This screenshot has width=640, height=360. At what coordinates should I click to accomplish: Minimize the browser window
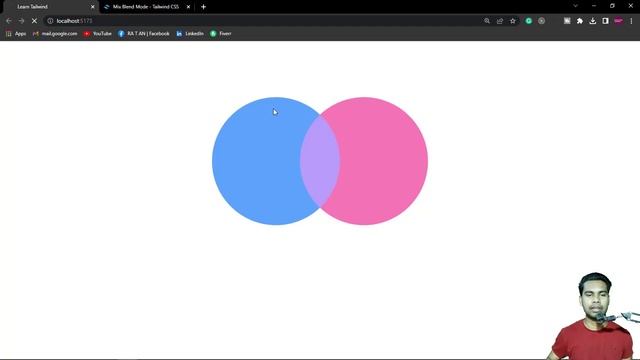[x=594, y=6]
